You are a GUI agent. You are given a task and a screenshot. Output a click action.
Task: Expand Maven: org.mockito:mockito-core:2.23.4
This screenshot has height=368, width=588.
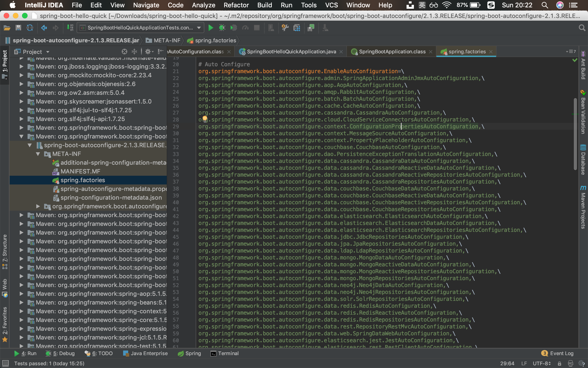[21, 75]
